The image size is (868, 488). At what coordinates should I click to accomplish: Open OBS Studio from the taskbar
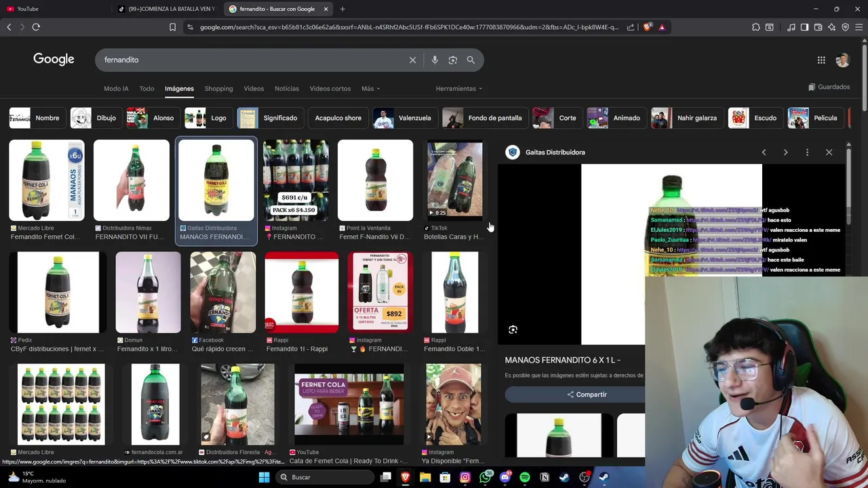(584, 477)
